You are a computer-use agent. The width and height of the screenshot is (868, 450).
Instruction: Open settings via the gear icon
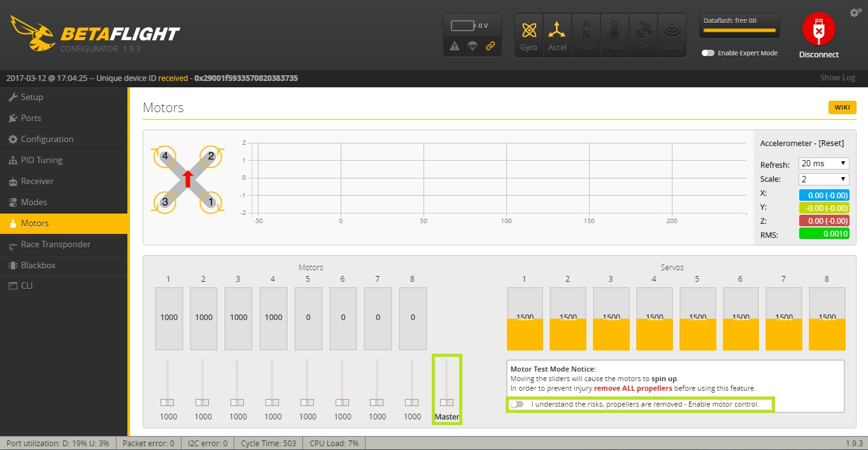coord(856,13)
